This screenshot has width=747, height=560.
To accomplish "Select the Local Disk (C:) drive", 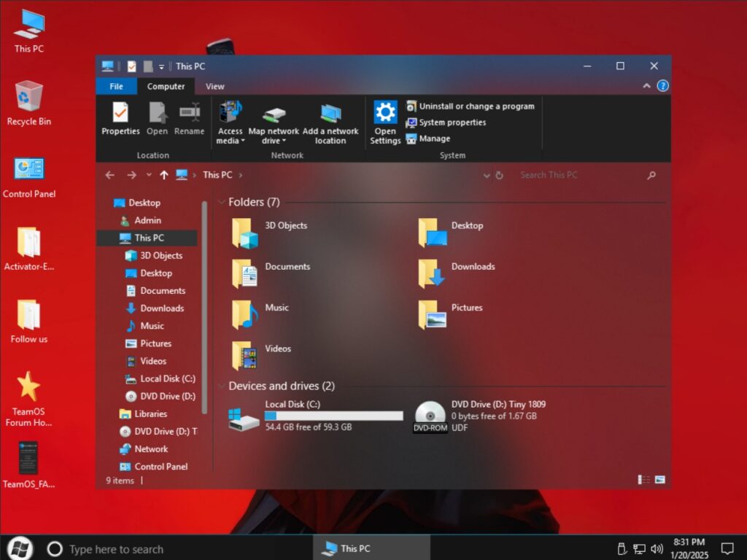I will (314, 416).
